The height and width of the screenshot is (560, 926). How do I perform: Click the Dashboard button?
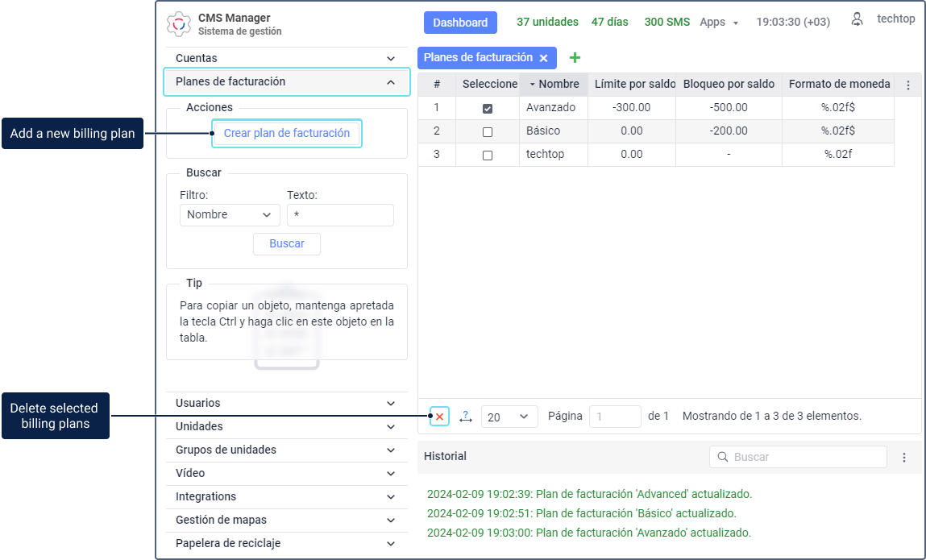(x=460, y=23)
